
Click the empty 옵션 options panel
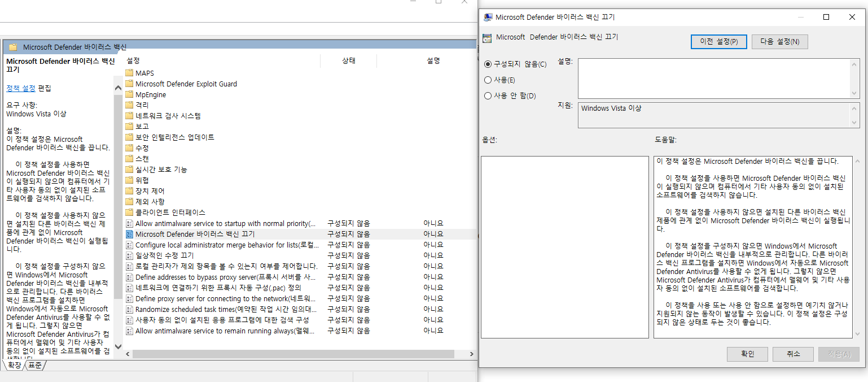(565, 248)
